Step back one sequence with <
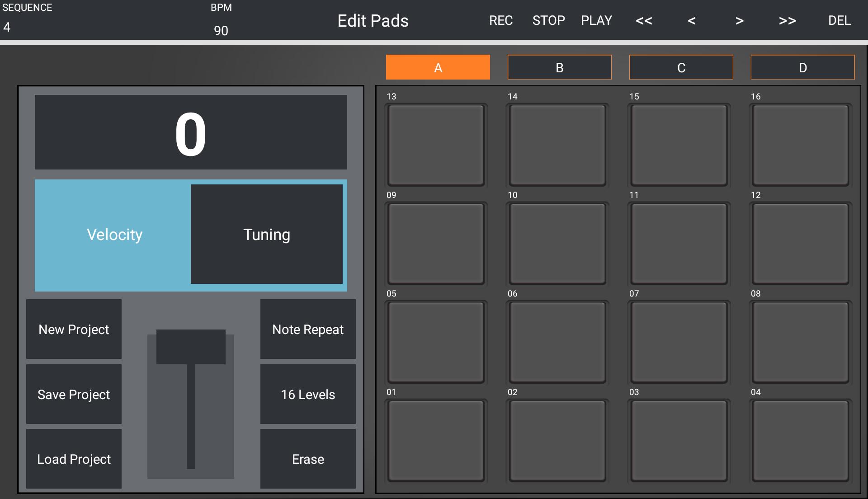The width and height of the screenshot is (868, 499). click(691, 21)
